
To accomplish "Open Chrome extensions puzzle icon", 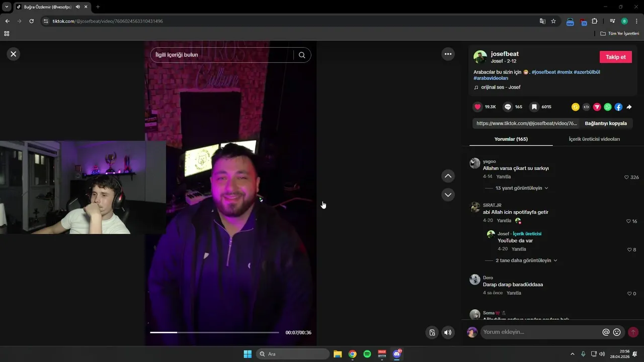I will tap(595, 21).
